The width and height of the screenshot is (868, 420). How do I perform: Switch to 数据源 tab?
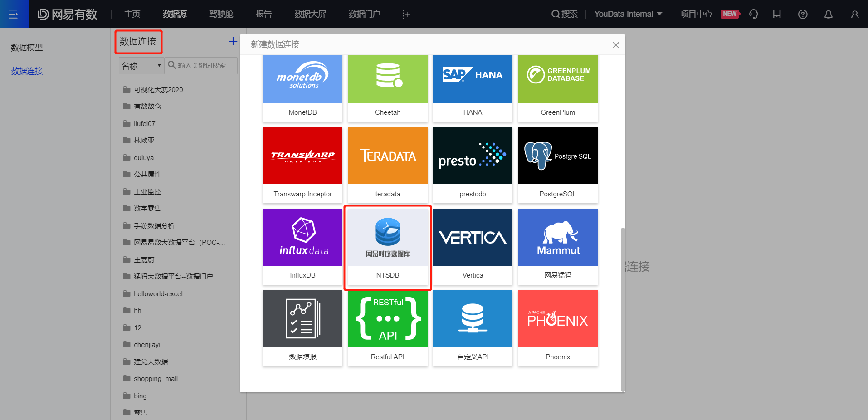[175, 14]
